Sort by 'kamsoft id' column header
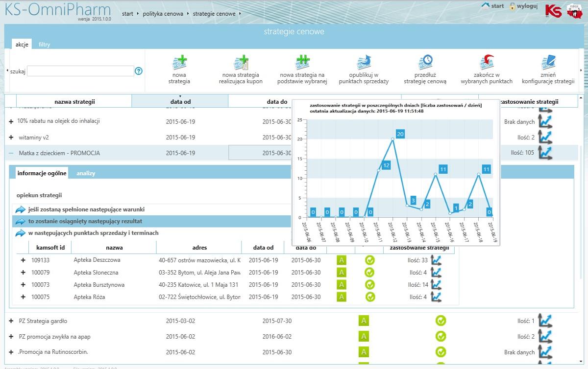 [x=51, y=248]
